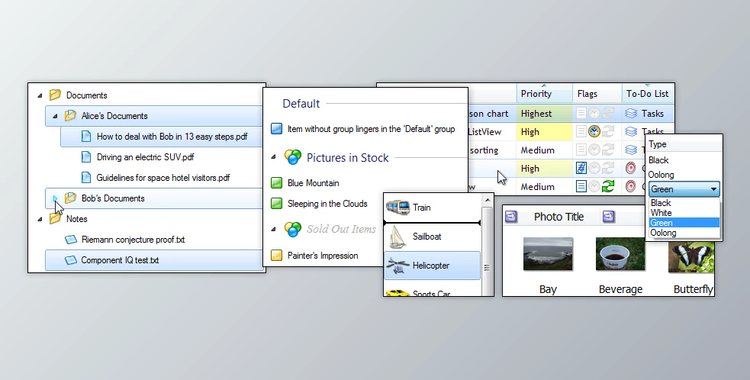Click the Alice's Documents folder icon
750x380 pixels.
[70, 115]
